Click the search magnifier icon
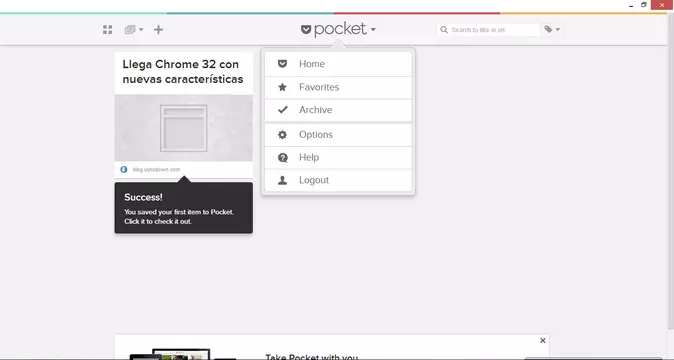This screenshot has height=360, width=674. pyautogui.click(x=444, y=30)
